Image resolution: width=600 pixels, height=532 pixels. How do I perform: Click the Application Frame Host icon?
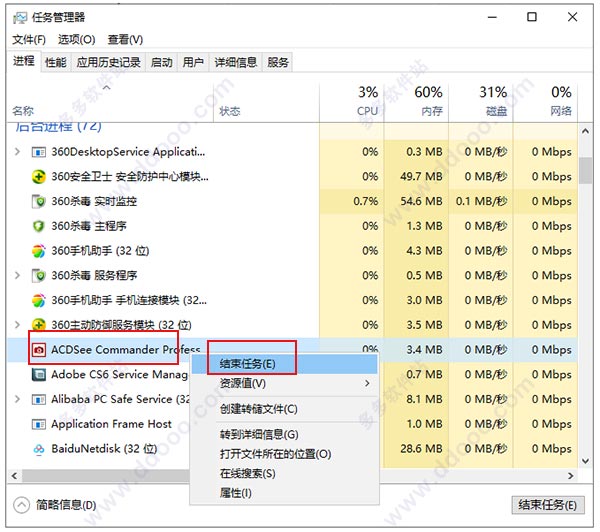[x=39, y=424]
